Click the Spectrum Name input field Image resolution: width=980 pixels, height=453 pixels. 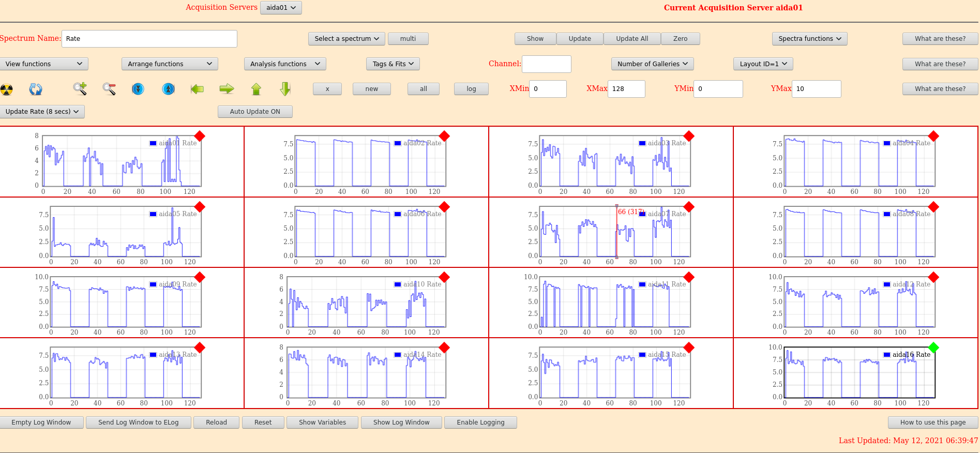(x=149, y=39)
